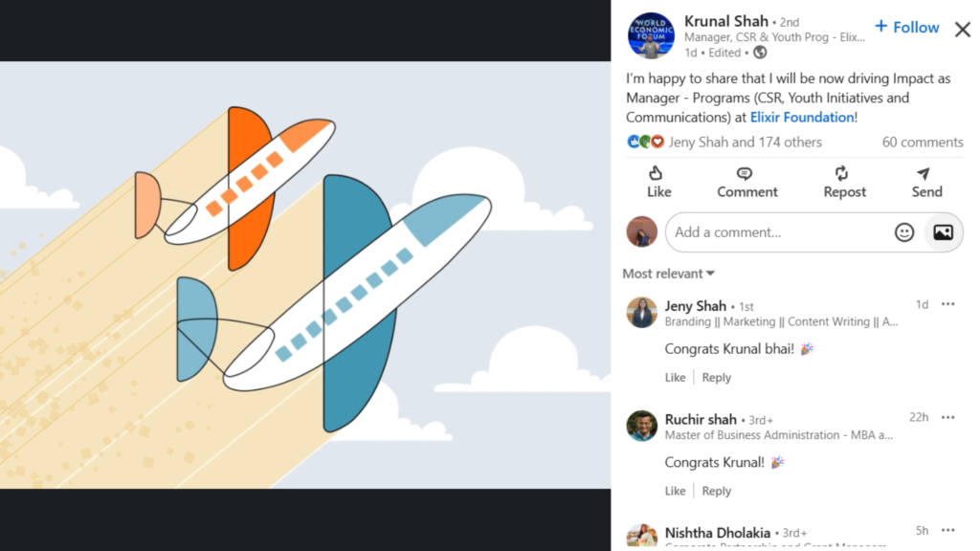Send the post via message
The height and width of the screenshot is (551, 980).
926,182
